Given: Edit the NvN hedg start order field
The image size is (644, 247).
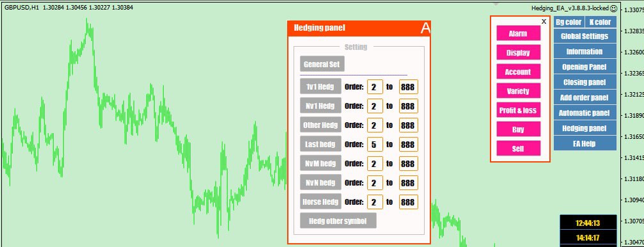Looking at the screenshot, I should pos(375,183).
